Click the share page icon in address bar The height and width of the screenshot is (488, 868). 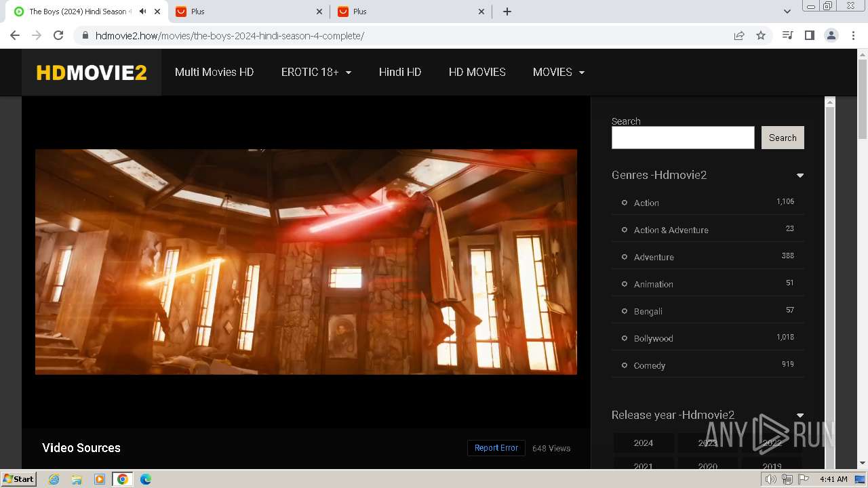[739, 35]
